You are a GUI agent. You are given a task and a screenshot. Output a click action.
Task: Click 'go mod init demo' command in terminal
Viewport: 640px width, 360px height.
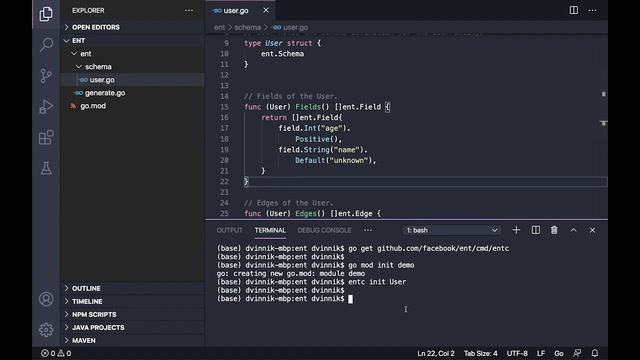coord(381,265)
